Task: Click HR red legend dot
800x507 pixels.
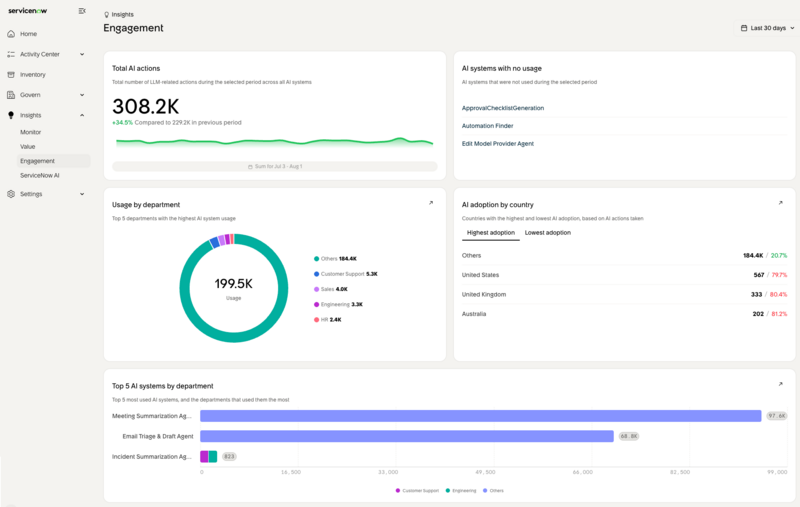Action: pyautogui.click(x=316, y=320)
